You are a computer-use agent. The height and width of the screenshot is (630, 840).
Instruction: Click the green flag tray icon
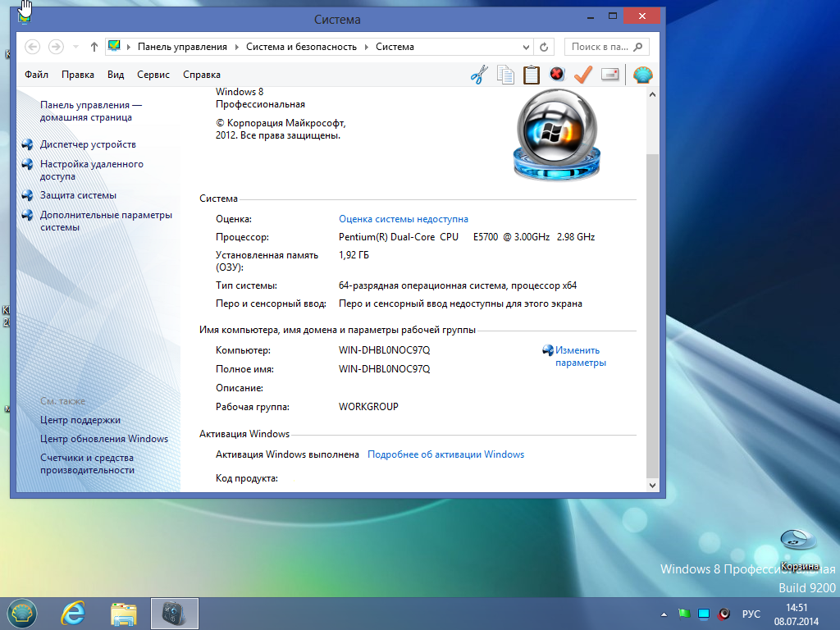pyautogui.click(x=684, y=614)
